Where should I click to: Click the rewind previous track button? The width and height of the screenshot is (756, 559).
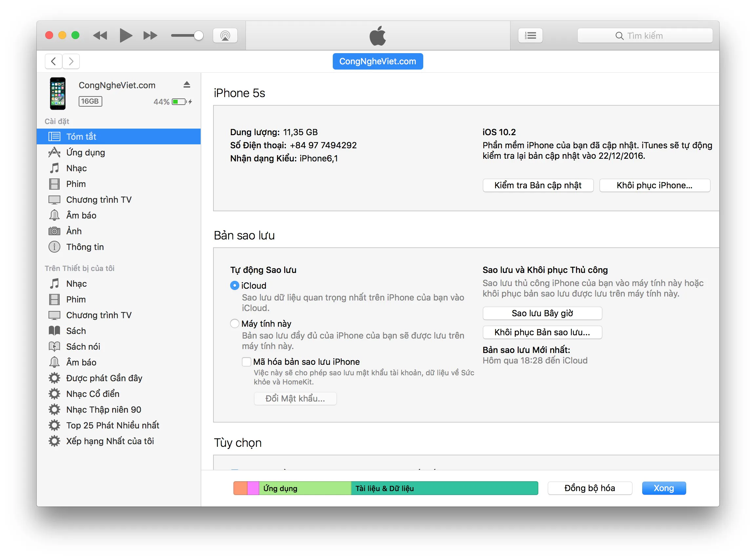(x=100, y=35)
